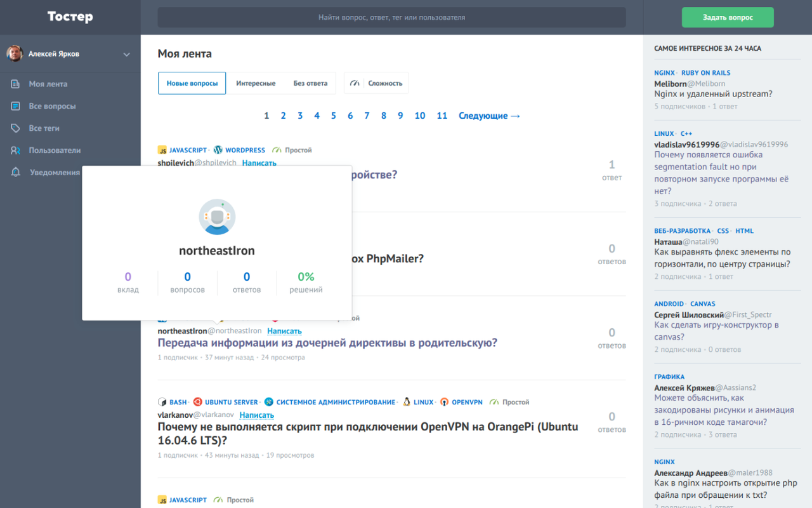The height and width of the screenshot is (508, 812).
Task: Open the RUBY ON RAILS tag
Action: pyautogui.click(x=705, y=73)
